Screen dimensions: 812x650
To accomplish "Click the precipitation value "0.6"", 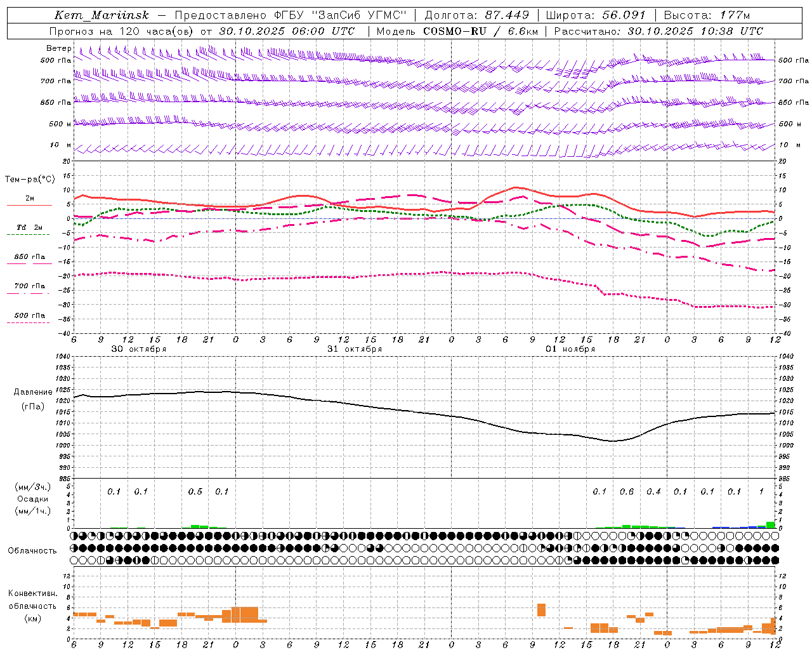I will [x=627, y=492].
